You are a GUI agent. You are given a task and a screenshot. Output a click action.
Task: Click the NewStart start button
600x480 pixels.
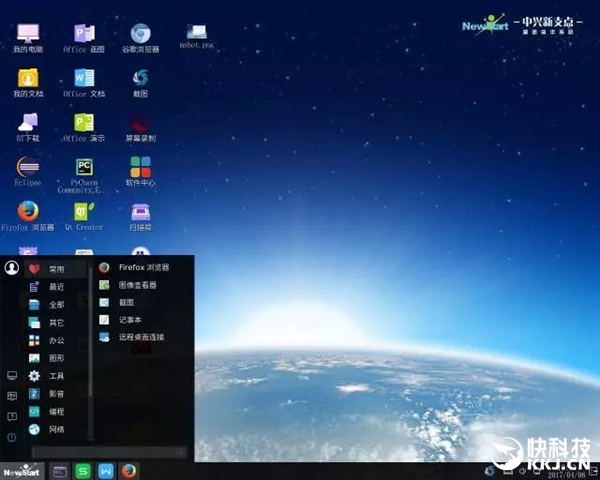point(20,470)
